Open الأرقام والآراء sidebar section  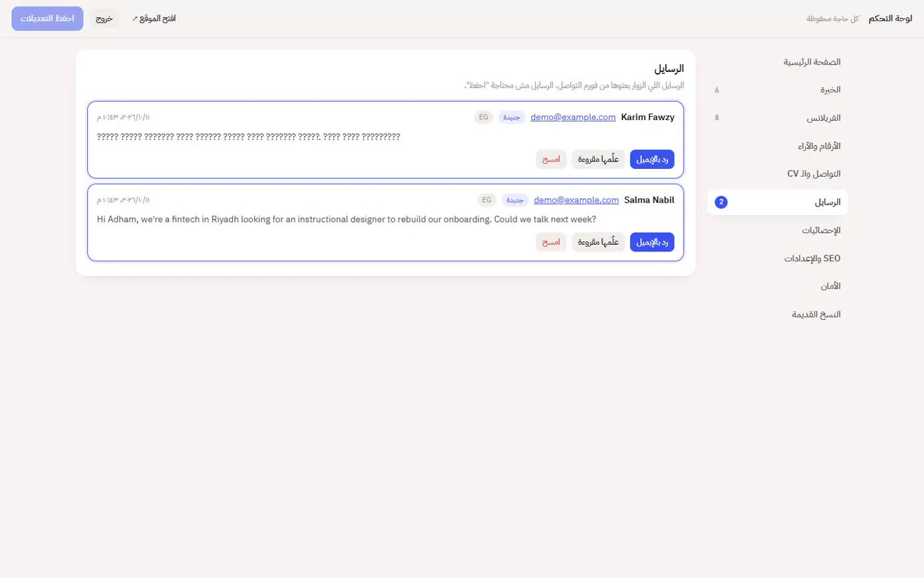777,146
